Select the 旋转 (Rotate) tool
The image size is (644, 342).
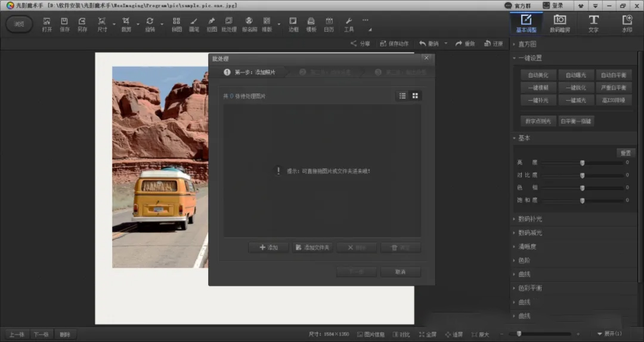click(150, 24)
